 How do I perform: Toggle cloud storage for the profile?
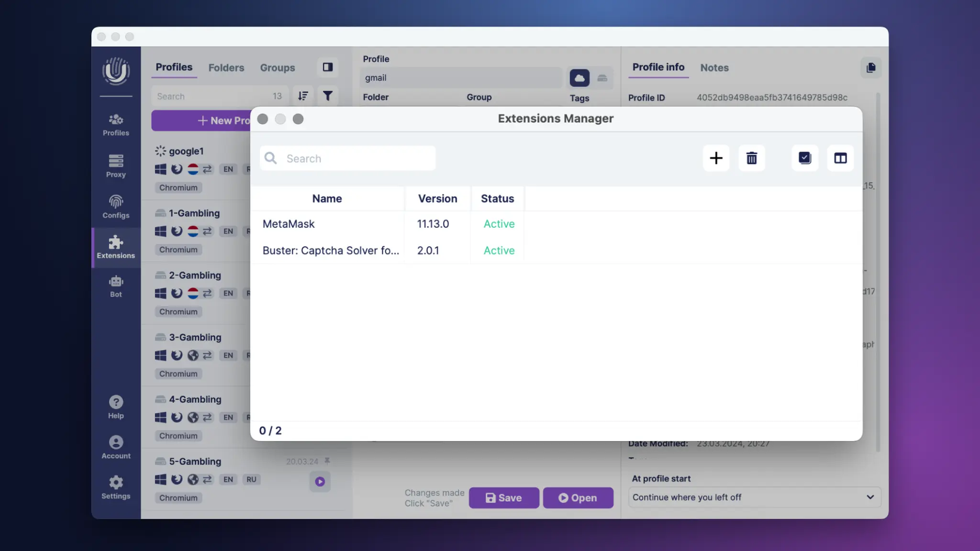[x=579, y=78]
